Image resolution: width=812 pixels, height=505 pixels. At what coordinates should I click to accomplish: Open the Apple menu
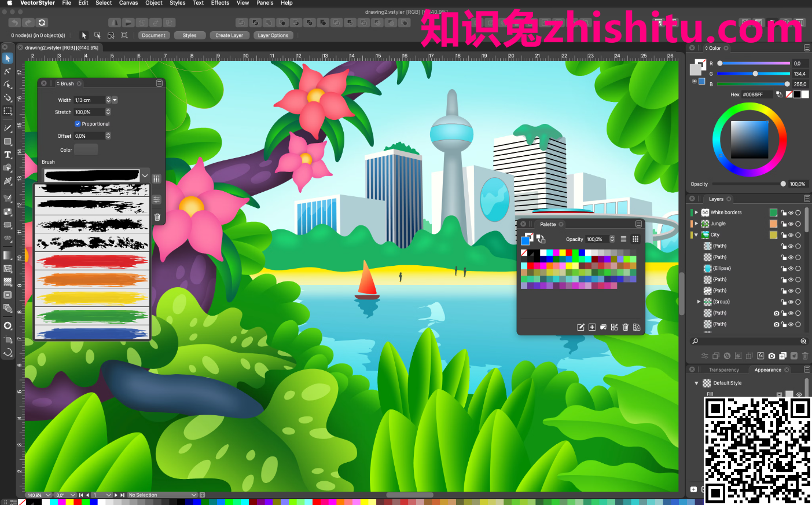coord(9,3)
